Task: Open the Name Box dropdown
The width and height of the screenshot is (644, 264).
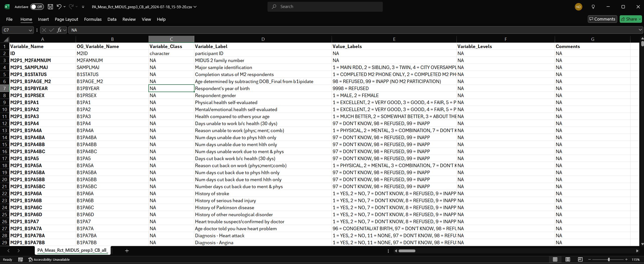Action: coord(30,30)
